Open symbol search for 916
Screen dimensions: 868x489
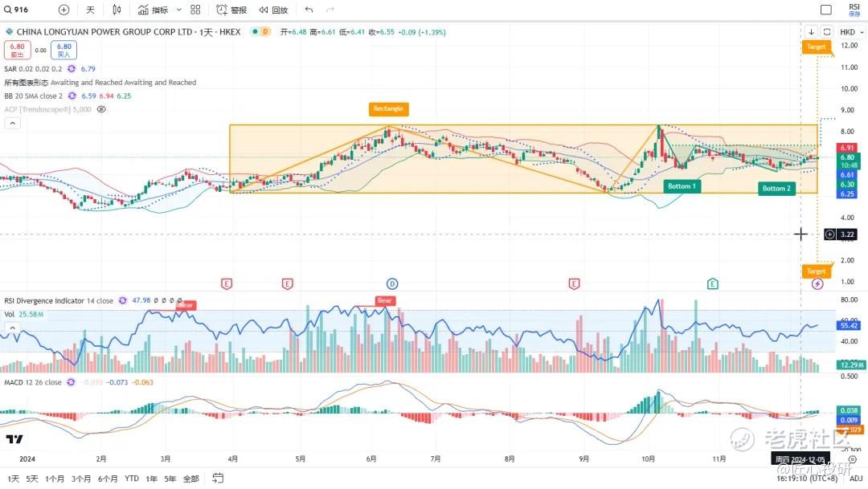[x=17, y=10]
